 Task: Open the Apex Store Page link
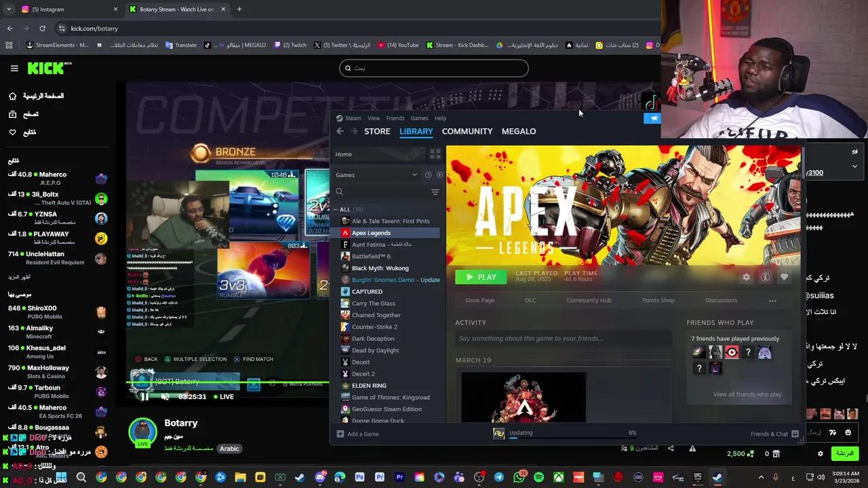click(x=479, y=300)
